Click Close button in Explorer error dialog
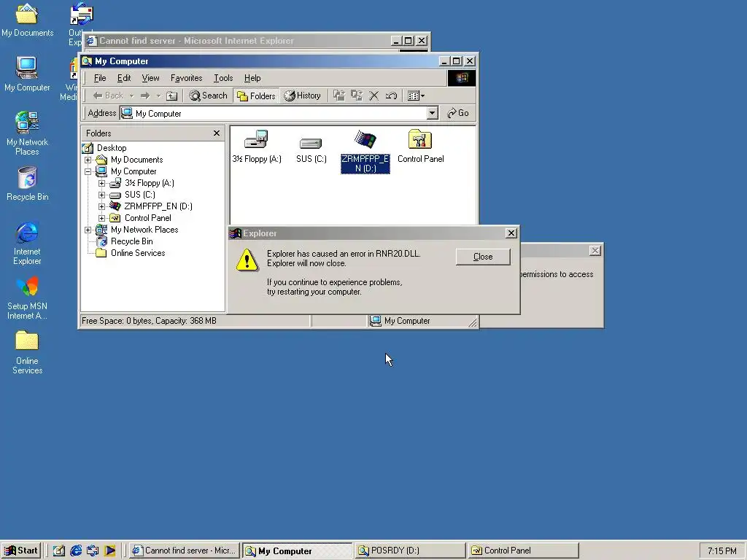The height and width of the screenshot is (560, 747). (483, 257)
